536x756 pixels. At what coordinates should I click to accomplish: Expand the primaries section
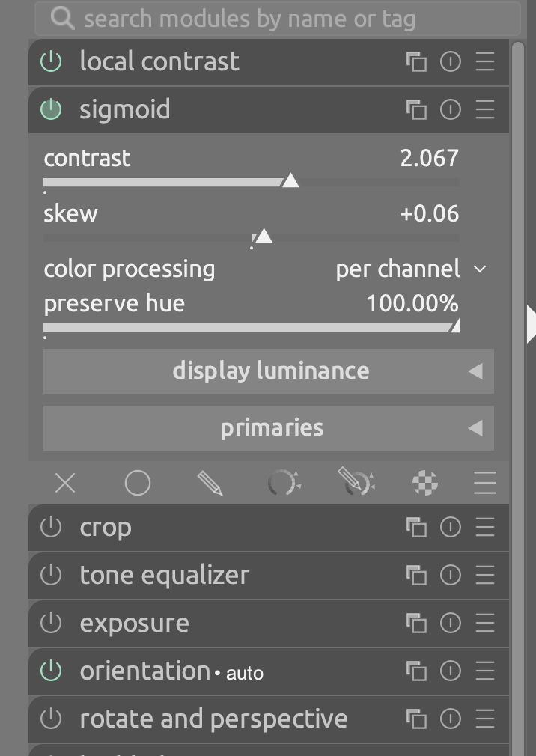point(269,428)
